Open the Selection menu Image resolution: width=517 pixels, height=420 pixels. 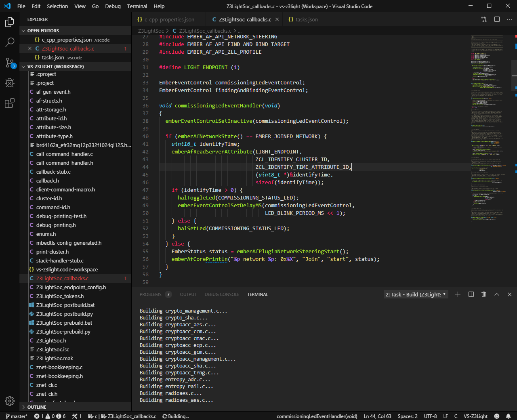57,6
